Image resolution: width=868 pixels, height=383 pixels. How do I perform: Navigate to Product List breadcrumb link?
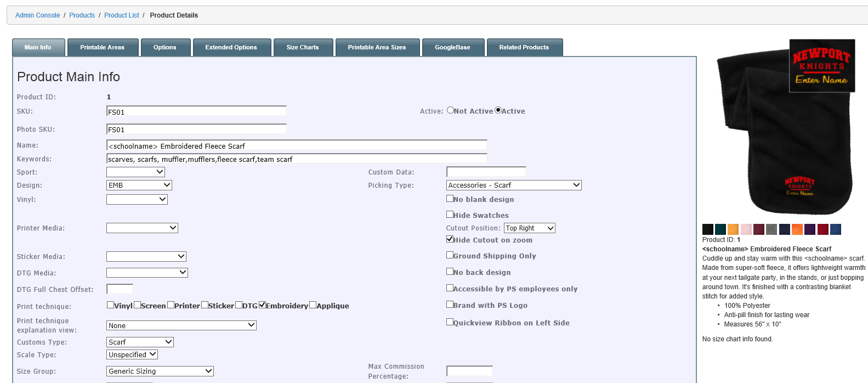[122, 15]
